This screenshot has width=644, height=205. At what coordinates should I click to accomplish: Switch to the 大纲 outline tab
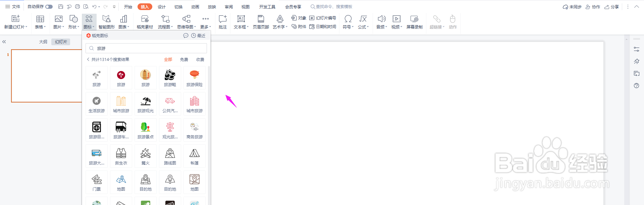click(43, 42)
